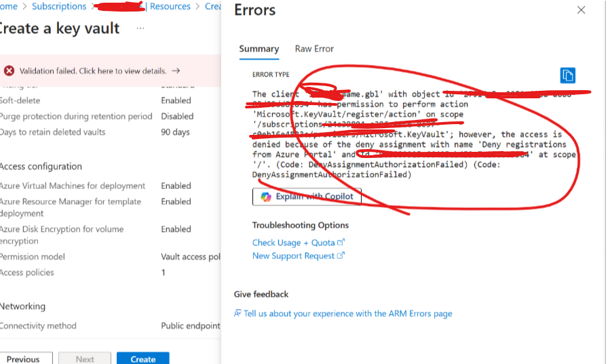606x364 pixels.
Task: Click the red validation failed error icon
Action: (10, 70)
